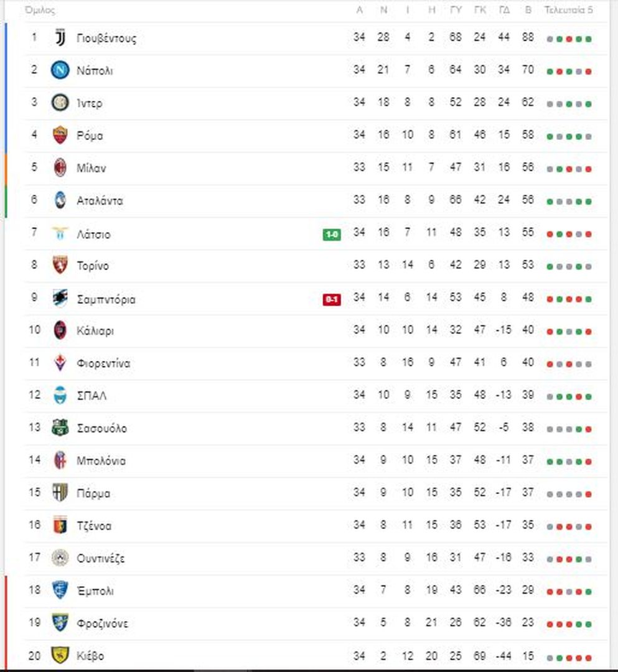
Task: Click the Roma crest icon
Action: (60, 135)
